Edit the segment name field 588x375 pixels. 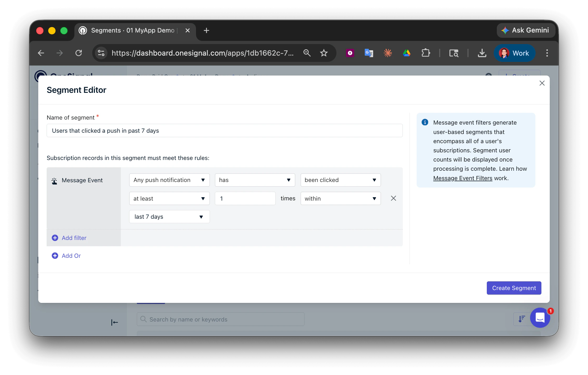coord(224,130)
